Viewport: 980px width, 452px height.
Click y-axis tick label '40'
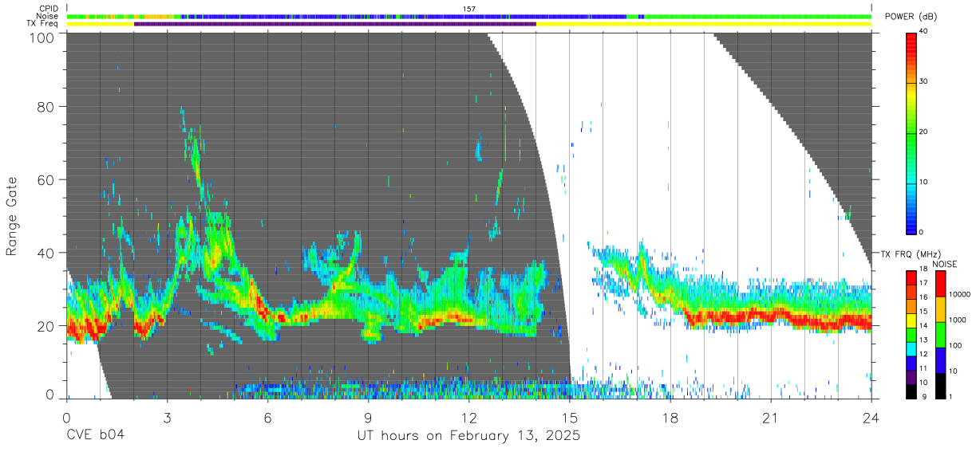45,253
